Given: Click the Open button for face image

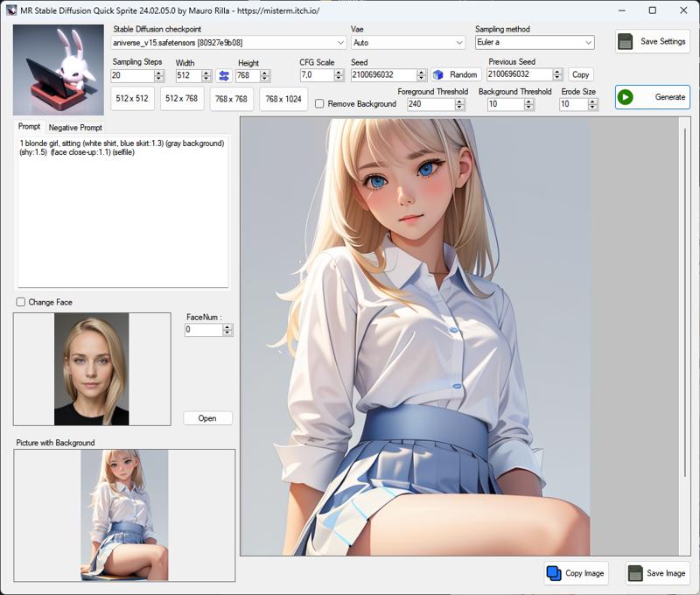Looking at the screenshot, I should (207, 418).
